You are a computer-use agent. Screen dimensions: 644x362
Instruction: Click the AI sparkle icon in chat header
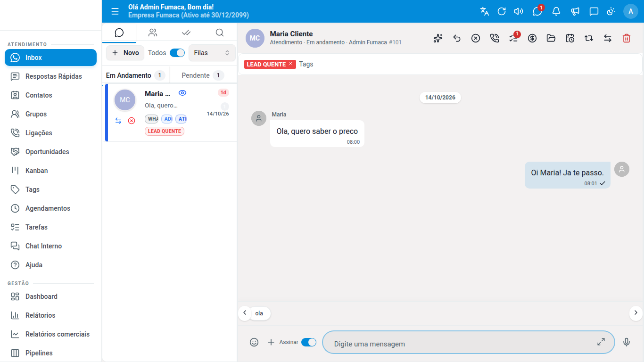click(x=438, y=38)
